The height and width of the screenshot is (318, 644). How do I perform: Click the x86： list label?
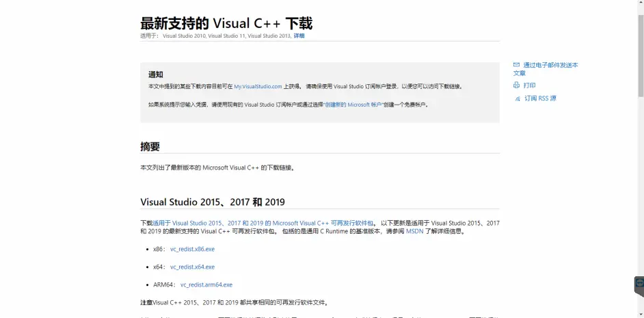[x=160, y=249]
